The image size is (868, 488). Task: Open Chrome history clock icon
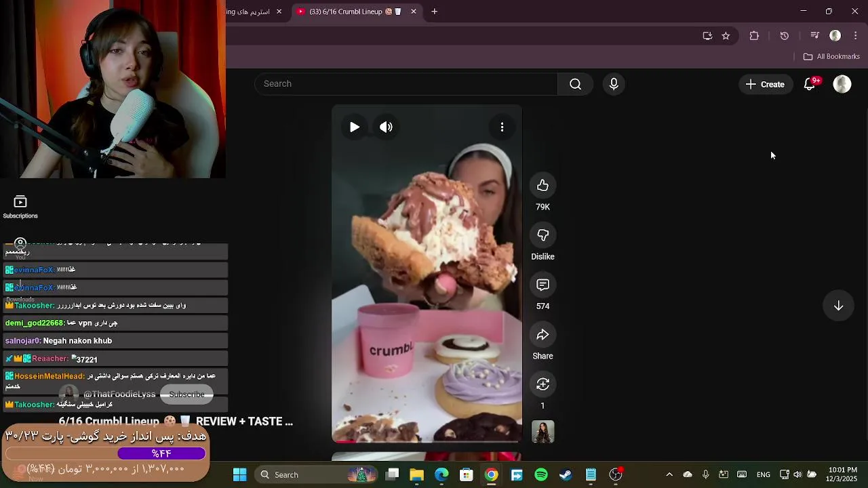click(785, 36)
